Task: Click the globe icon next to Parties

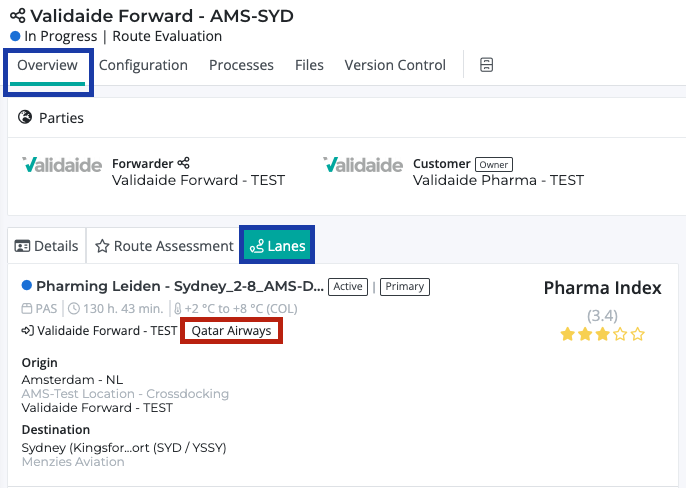Action: 25,117
